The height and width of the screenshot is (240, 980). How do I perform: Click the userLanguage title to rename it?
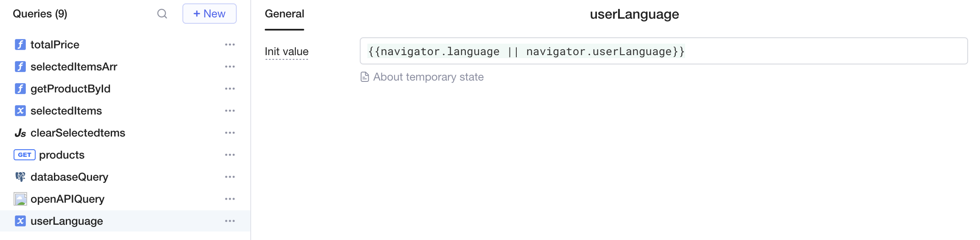(x=634, y=14)
